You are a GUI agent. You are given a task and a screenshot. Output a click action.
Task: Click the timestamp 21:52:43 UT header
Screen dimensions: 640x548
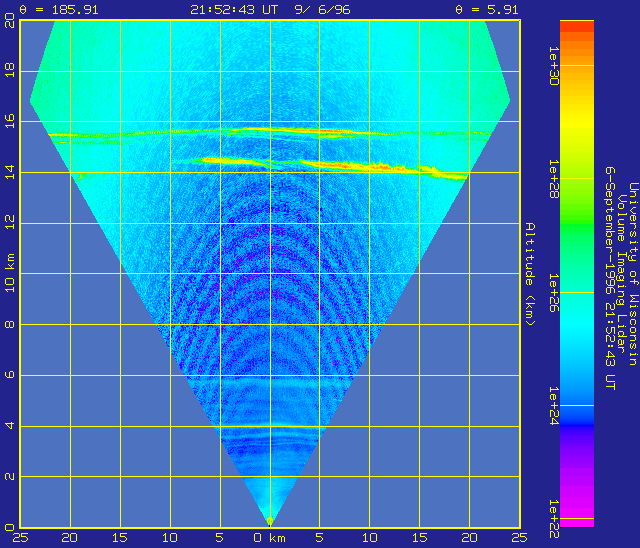pos(234,10)
